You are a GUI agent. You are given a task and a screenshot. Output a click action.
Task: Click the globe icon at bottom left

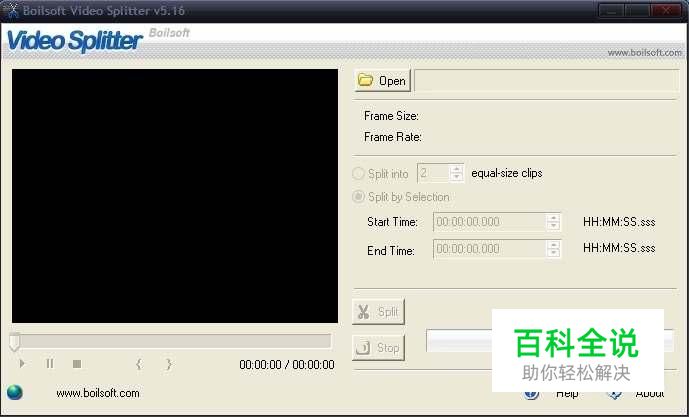pyautogui.click(x=15, y=392)
